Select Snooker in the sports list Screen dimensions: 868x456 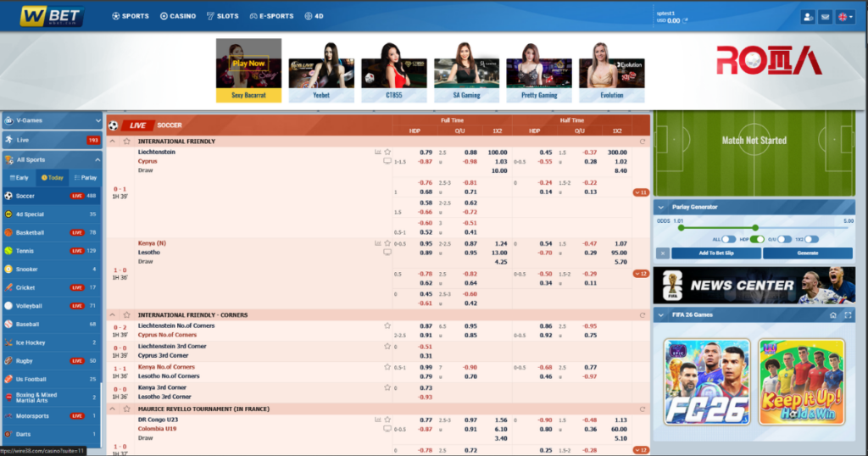52,269
